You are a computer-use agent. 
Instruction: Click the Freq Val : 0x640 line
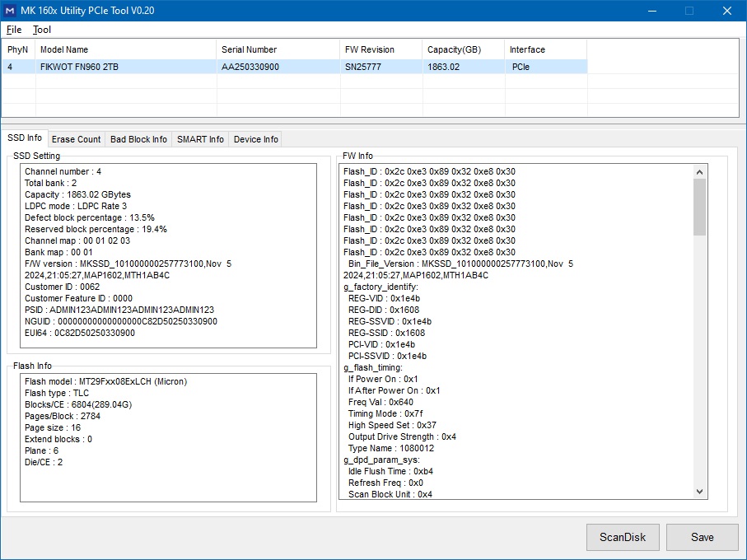click(x=381, y=402)
